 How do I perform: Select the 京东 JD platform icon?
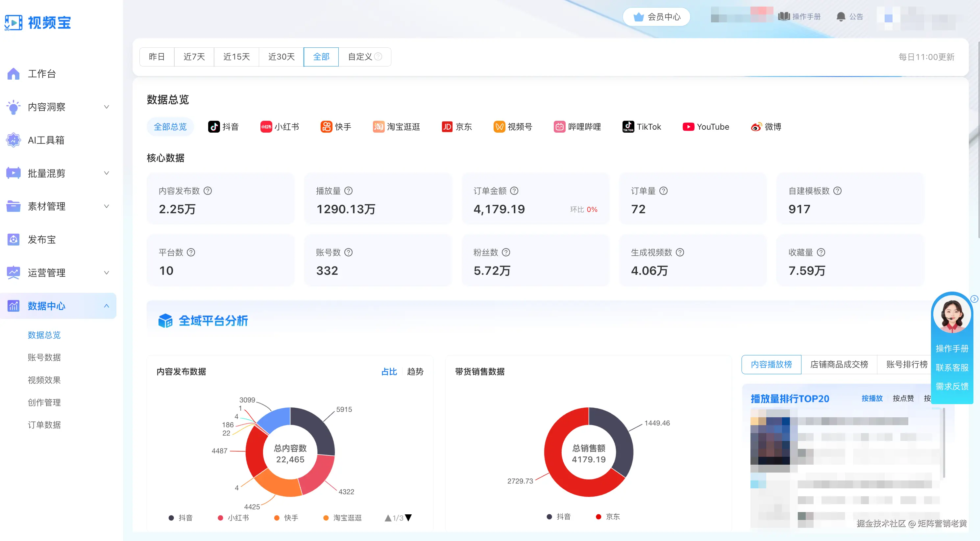pyautogui.click(x=447, y=127)
